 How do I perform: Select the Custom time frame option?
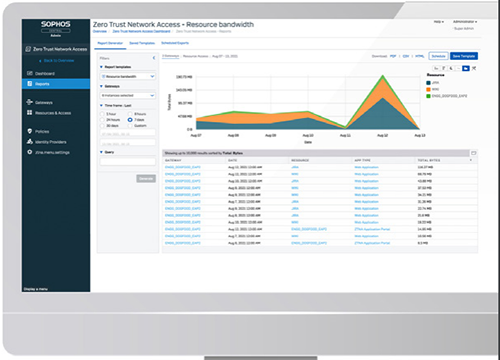(130, 126)
